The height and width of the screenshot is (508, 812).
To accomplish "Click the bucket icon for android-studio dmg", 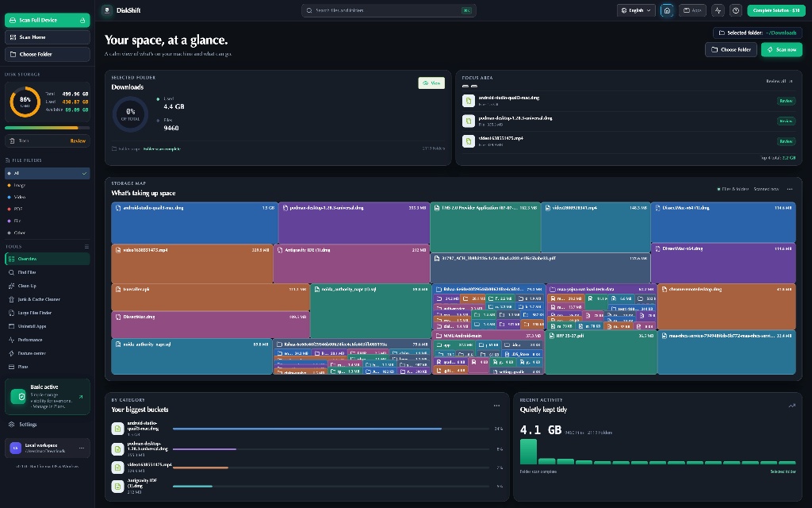I will pos(117,429).
